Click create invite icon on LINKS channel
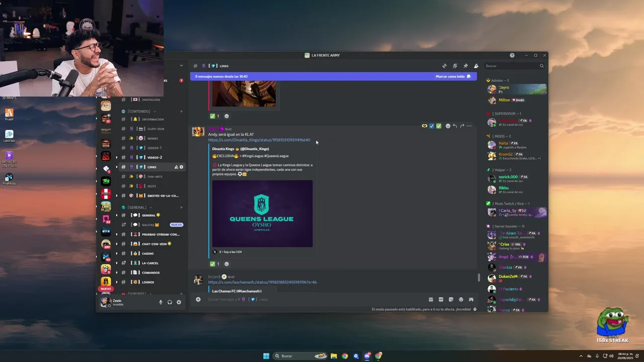 [x=176, y=167]
